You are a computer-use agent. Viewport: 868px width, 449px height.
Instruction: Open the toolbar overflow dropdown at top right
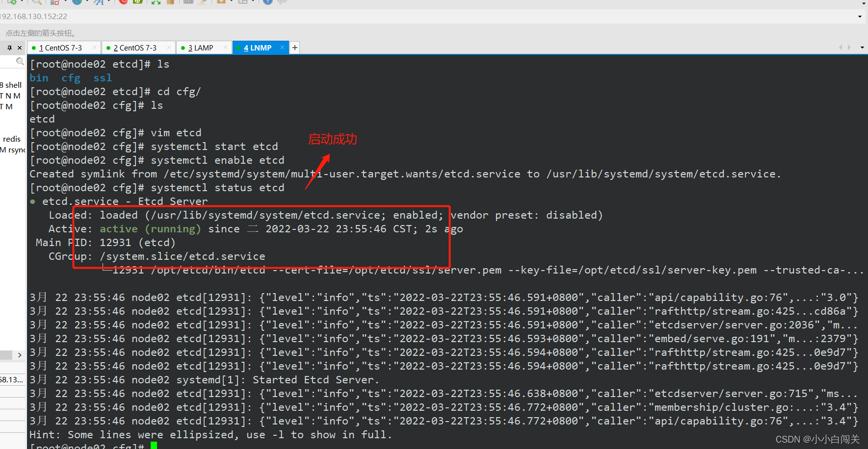point(864,3)
